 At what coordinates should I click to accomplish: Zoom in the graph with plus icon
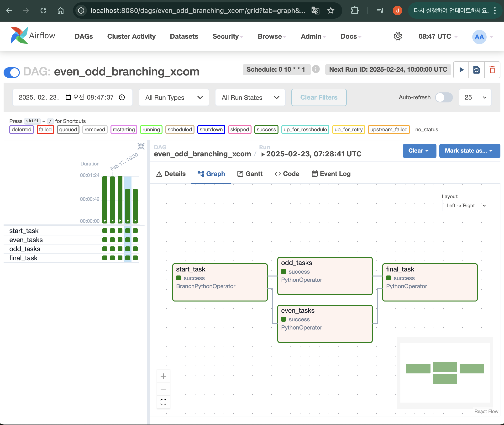click(163, 376)
